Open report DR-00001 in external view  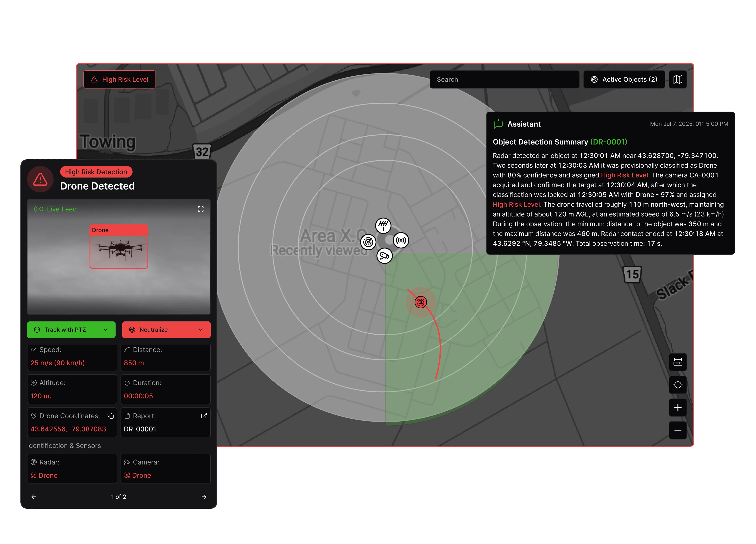(x=204, y=416)
